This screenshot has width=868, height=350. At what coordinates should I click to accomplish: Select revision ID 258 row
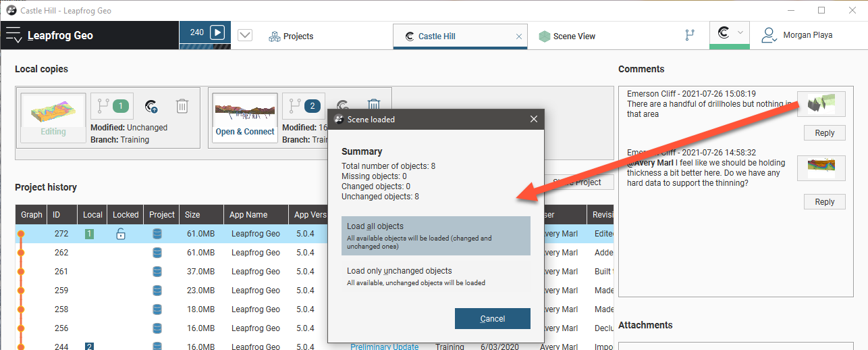click(x=315, y=309)
